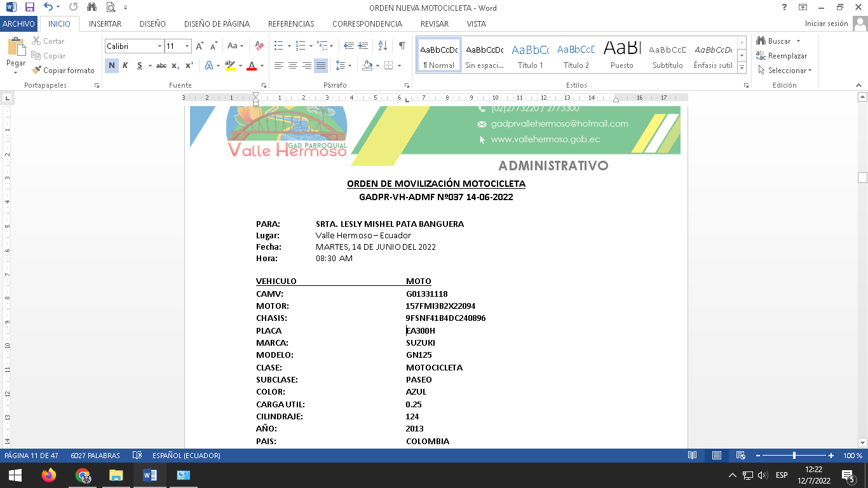Show paragraph marks with pilcrow icon
Image resolution: width=868 pixels, height=488 pixels.
point(402,46)
